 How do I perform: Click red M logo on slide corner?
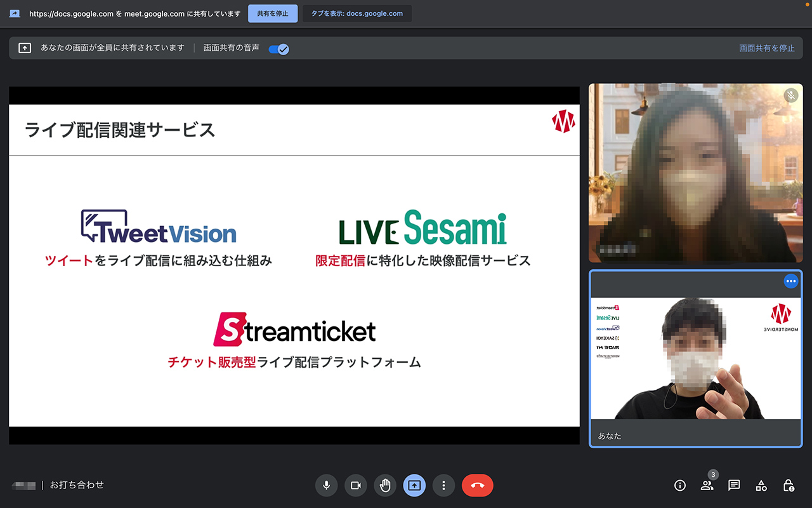coord(563,121)
